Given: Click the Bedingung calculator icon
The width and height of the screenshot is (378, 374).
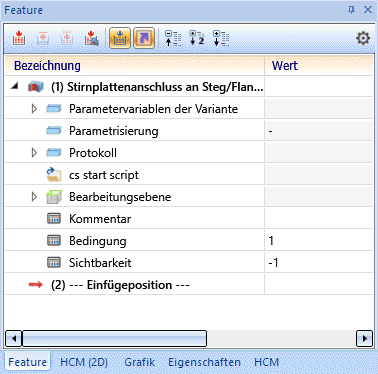Looking at the screenshot, I should pyautogui.click(x=54, y=241).
